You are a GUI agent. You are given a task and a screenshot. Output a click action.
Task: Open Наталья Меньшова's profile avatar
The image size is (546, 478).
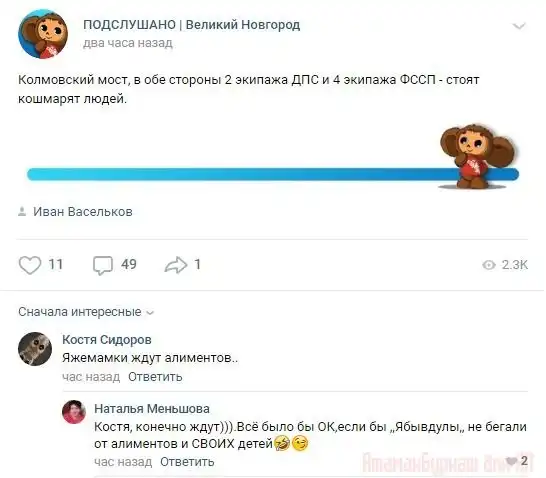74,412
